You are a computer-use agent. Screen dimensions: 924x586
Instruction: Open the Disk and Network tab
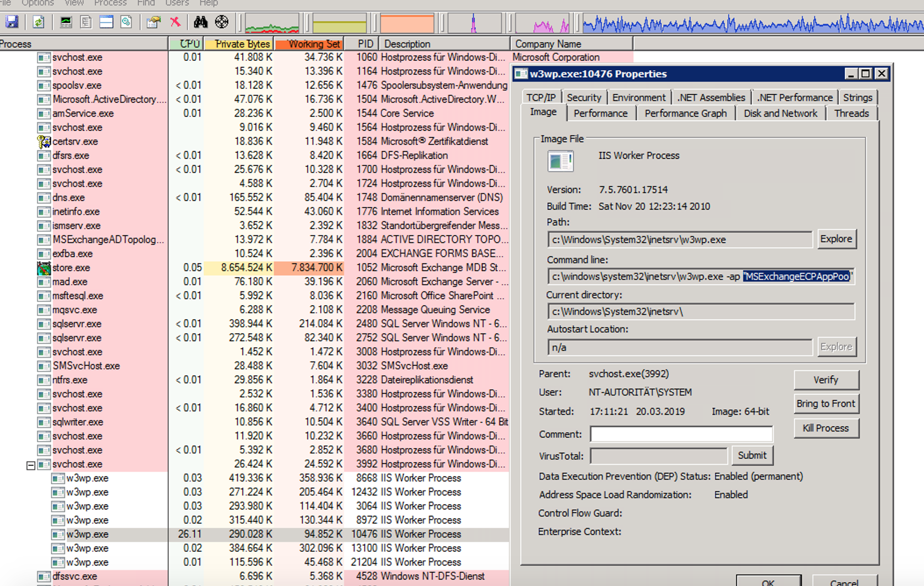(781, 113)
